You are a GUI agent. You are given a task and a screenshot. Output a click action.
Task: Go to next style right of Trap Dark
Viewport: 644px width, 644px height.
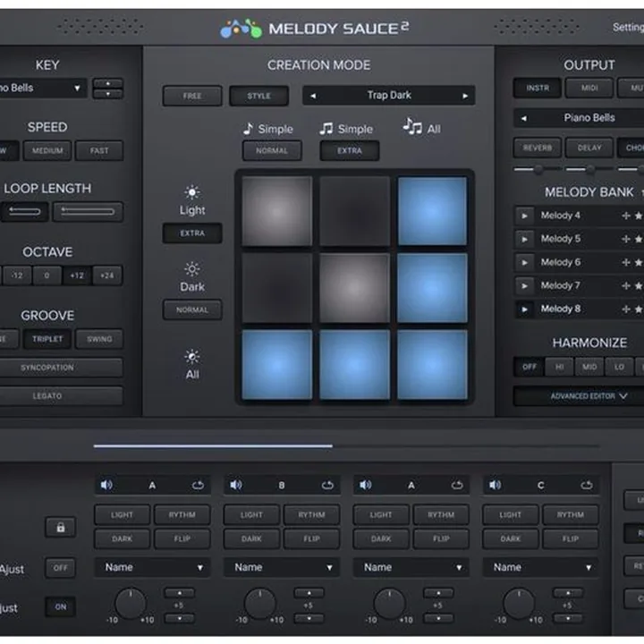[x=465, y=96]
